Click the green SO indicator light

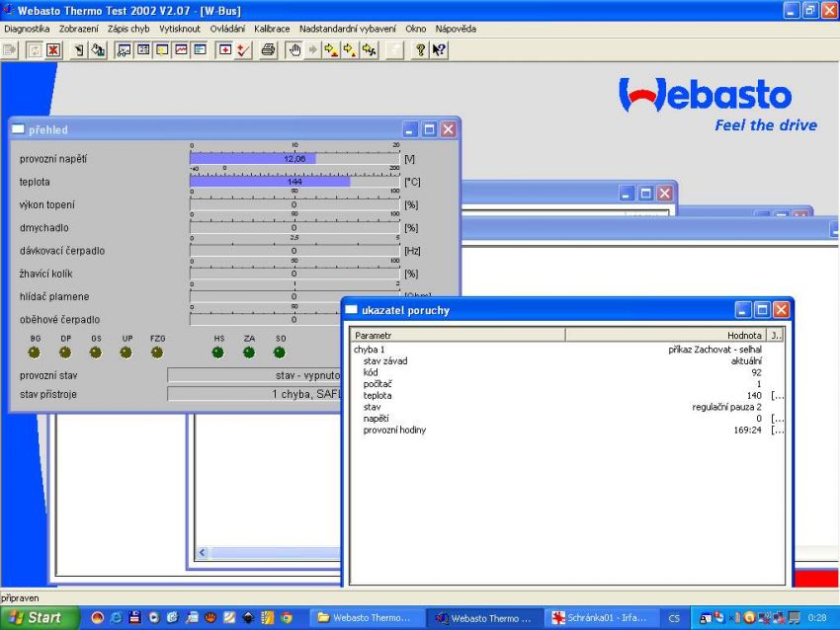(280, 353)
